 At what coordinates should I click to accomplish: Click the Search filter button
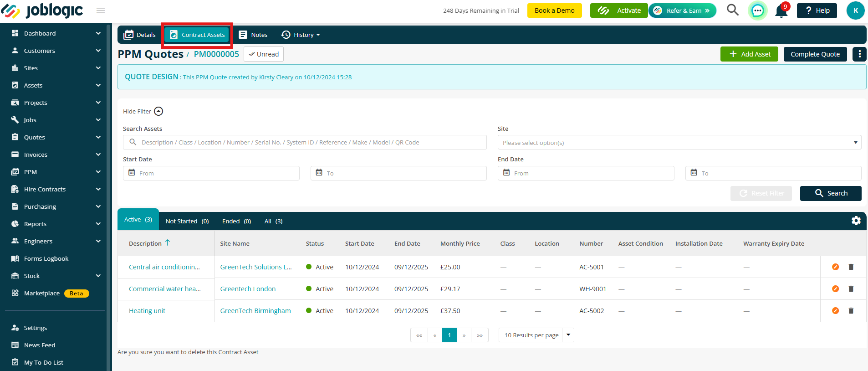coord(831,193)
